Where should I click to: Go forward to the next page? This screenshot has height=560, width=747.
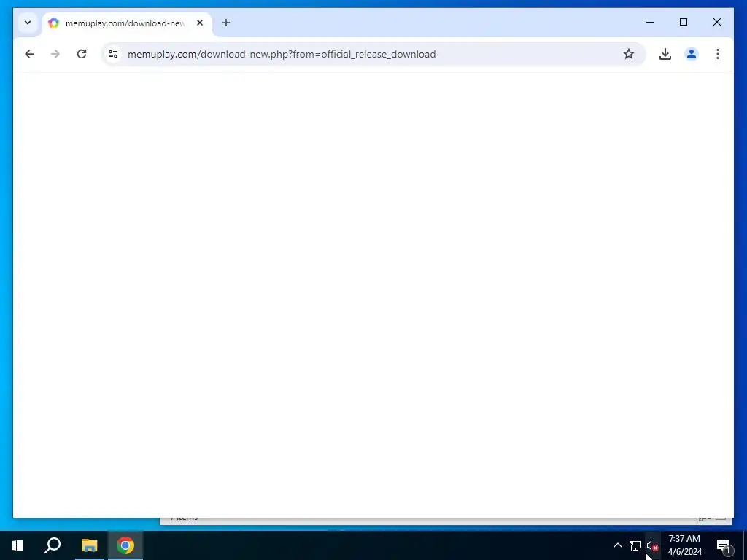tap(55, 54)
